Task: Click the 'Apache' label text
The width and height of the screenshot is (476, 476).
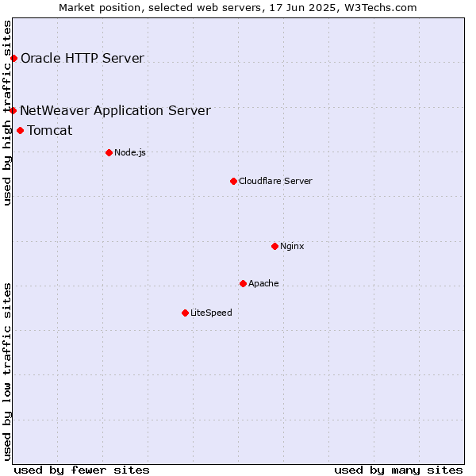Action: click(263, 283)
